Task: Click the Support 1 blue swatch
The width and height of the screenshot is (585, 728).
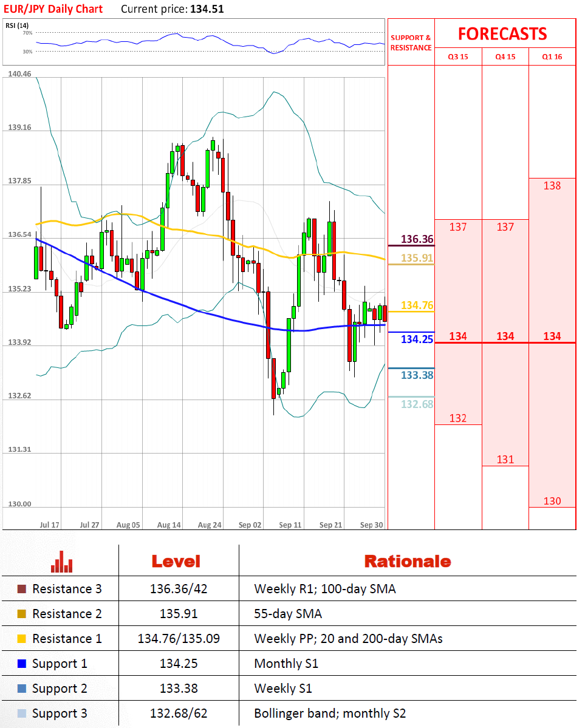Action: click(x=21, y=664)
